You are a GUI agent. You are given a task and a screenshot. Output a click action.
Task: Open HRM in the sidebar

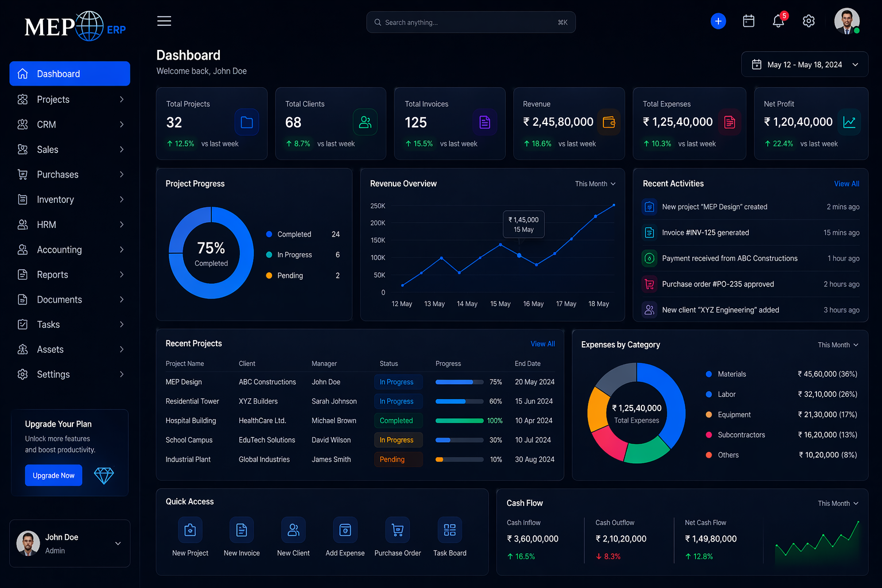(69, 225)
